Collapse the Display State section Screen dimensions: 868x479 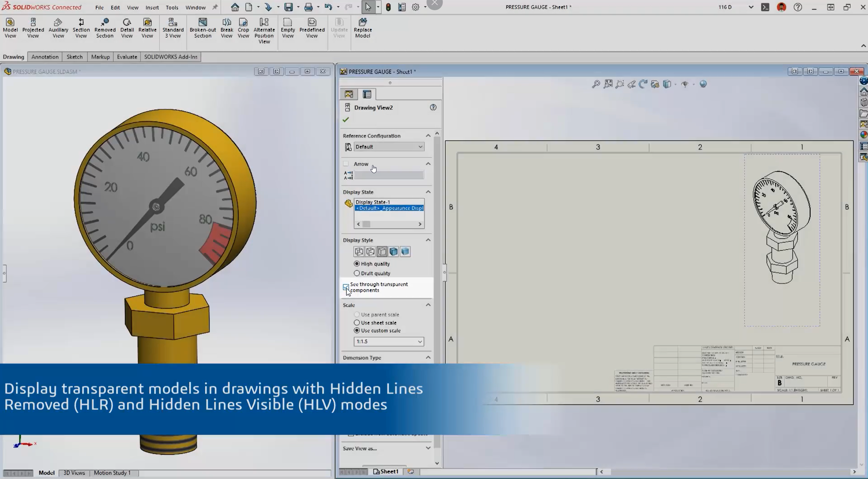point(428,192)
